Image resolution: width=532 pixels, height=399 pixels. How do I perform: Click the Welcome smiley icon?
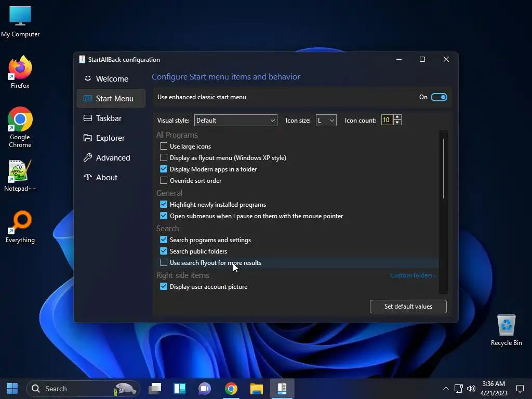[x=87, y=78]
